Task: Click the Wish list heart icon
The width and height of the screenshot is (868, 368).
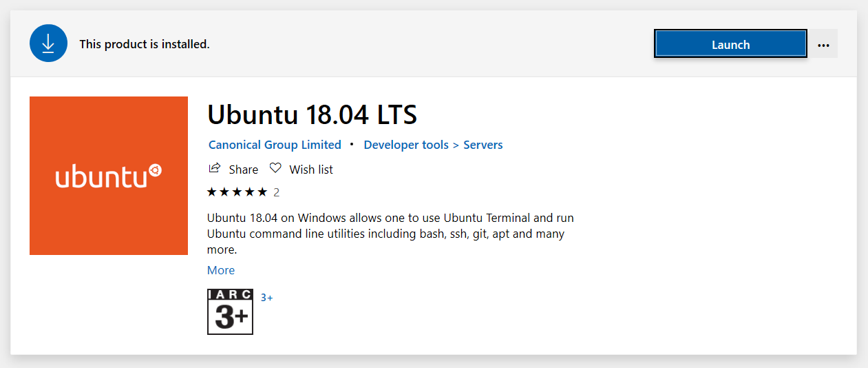Action: 275,168
